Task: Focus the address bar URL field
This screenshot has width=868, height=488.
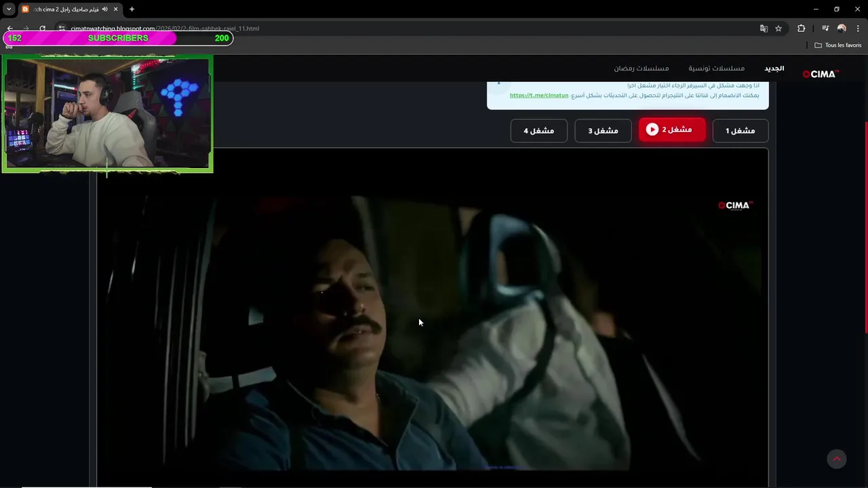Action: (x=407, y=28)
